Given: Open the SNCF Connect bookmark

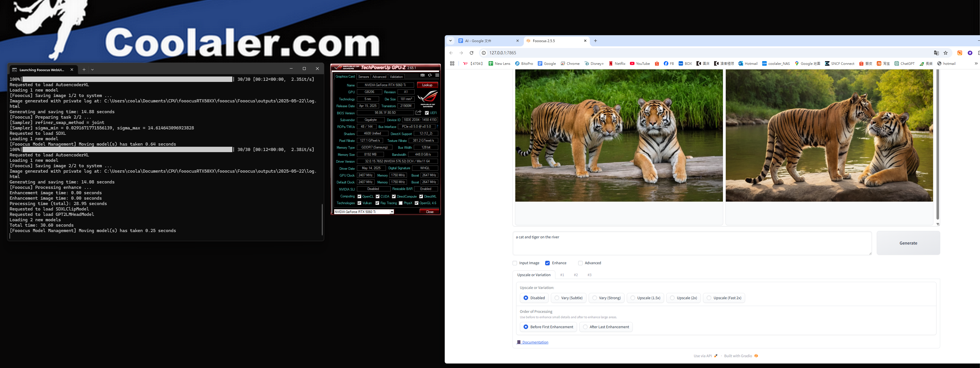Looking at the screenshot, I should 839,63.
